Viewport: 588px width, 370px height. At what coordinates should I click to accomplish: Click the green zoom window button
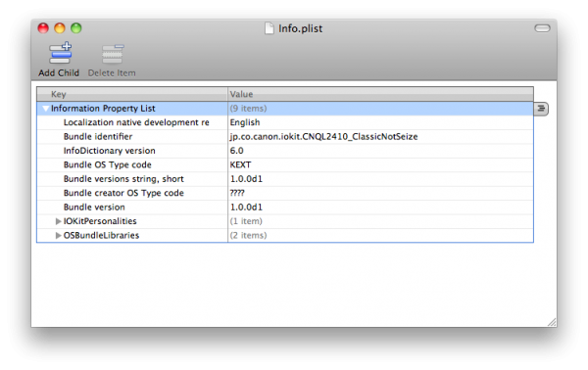[x=76, y=28]
